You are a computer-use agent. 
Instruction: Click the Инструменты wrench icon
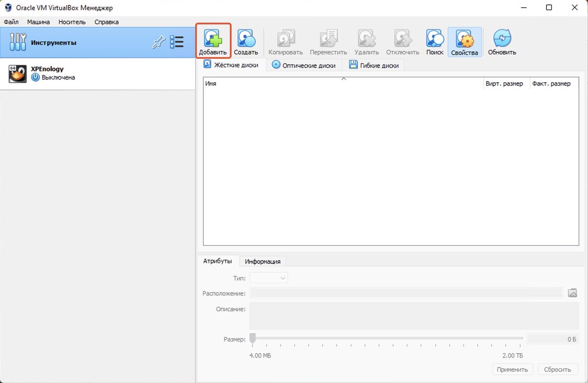(x=18, y=42)
